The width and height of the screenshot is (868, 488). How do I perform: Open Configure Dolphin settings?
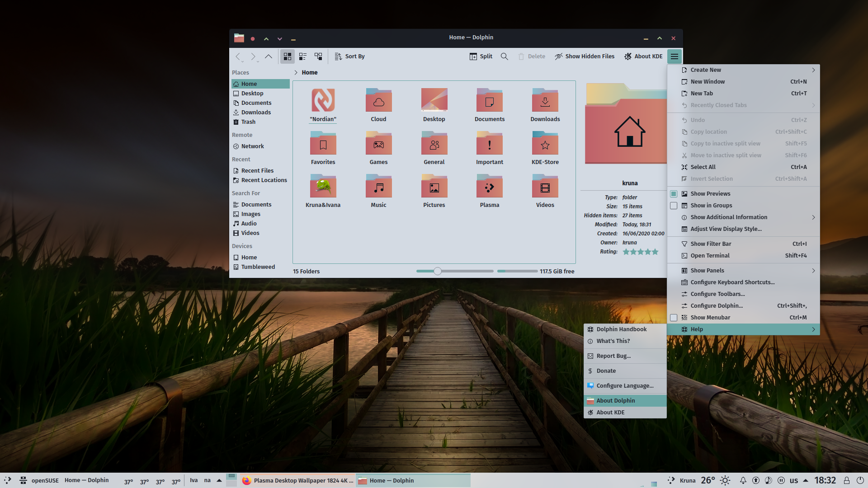(744, 306)
